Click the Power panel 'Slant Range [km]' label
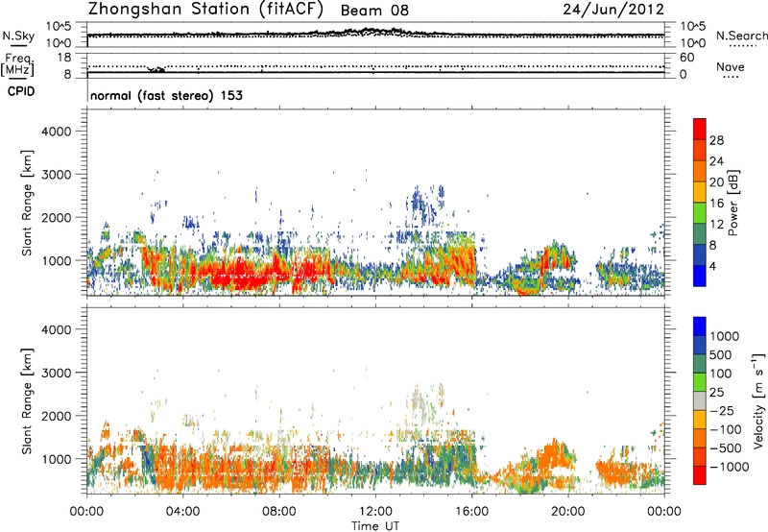This screenshot has height=532, width=768. point(27,203)
